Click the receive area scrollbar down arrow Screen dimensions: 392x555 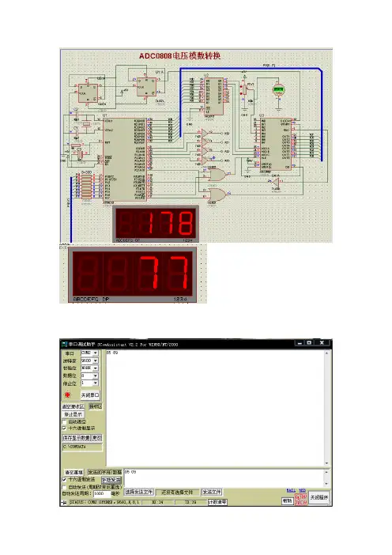point(326,463)
